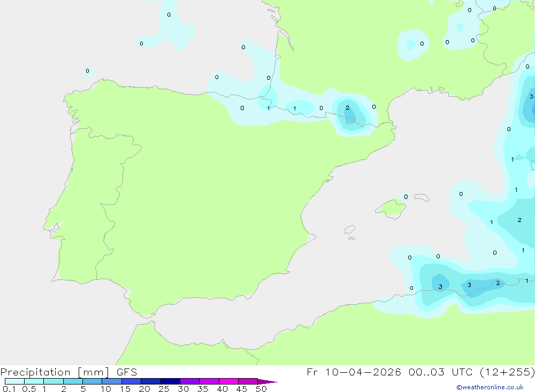Click the '2' precipitation value over the eastern Pyrenees

point(347,107)
